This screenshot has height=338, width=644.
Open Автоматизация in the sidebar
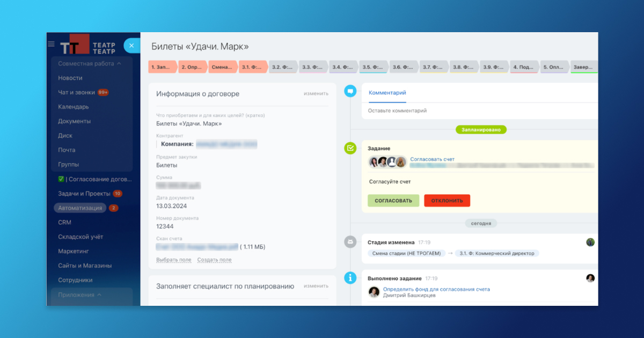(x=80, y=208)
